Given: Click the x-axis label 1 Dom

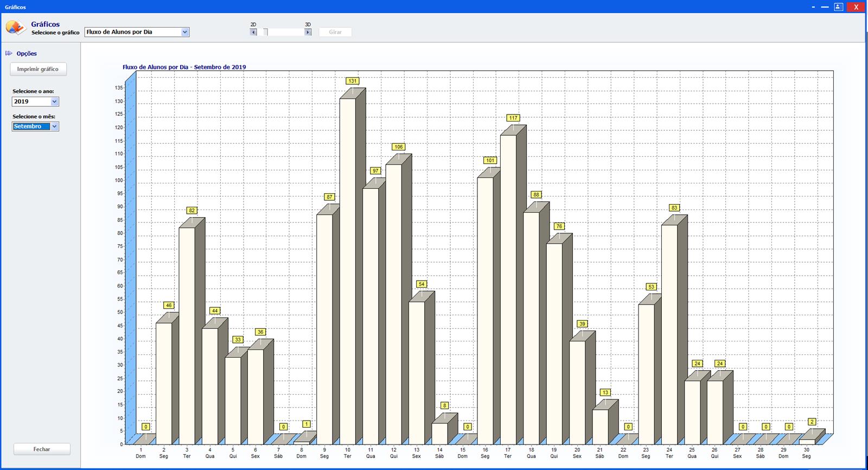Looking at the screenshot, I should point(141,453).
